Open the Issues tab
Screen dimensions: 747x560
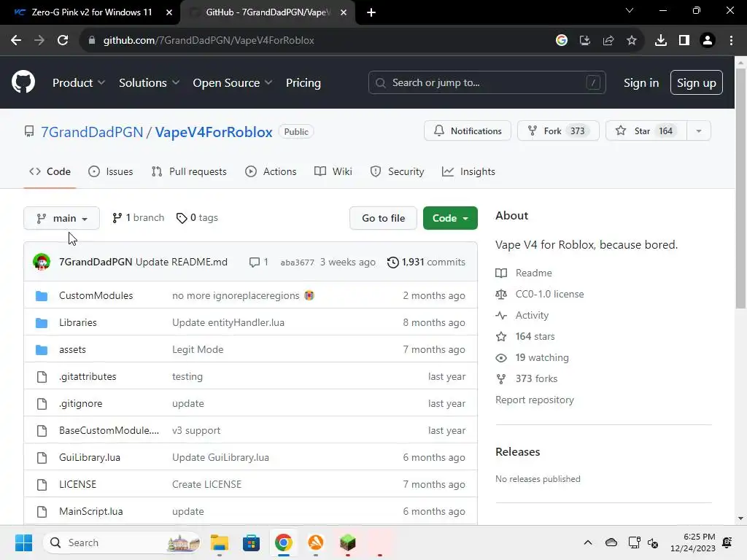tap(111, 171)
